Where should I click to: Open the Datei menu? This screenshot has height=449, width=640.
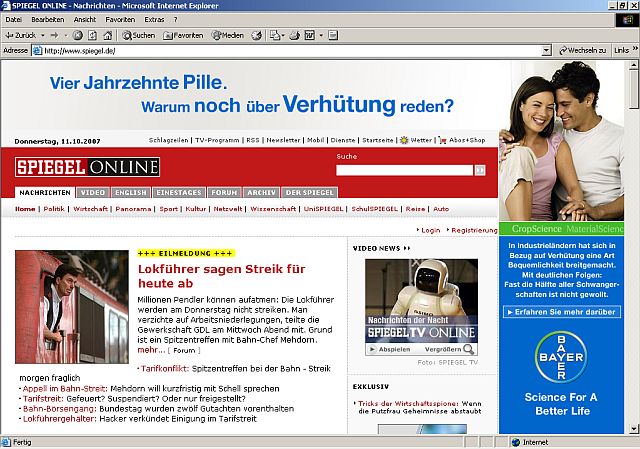(13, 20)
